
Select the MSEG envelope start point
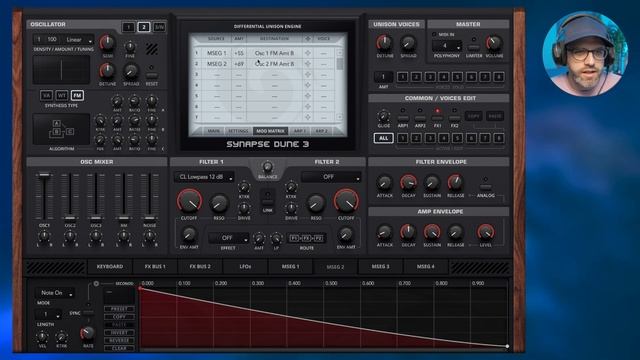click(140, 289)
